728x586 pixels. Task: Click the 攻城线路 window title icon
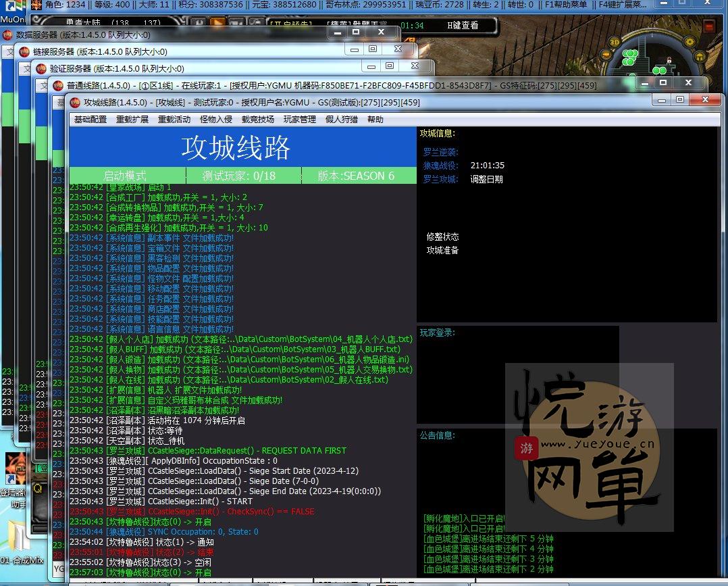tap(74, 103)
